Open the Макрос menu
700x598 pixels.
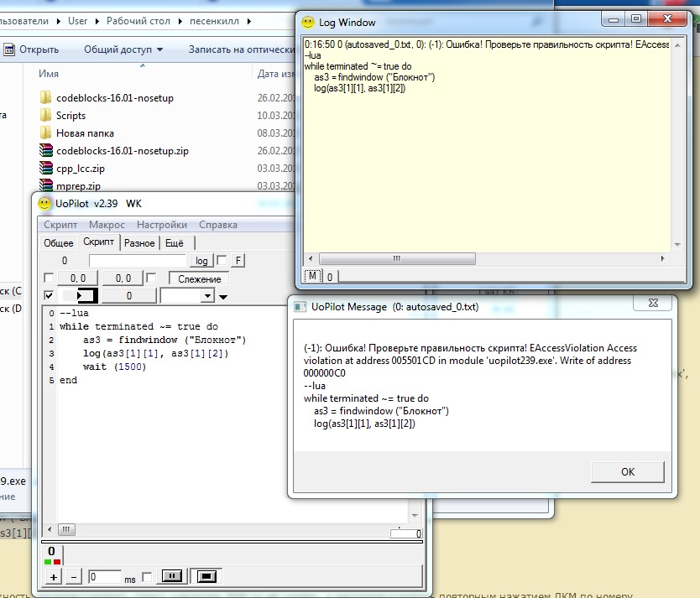click(107, 225)
